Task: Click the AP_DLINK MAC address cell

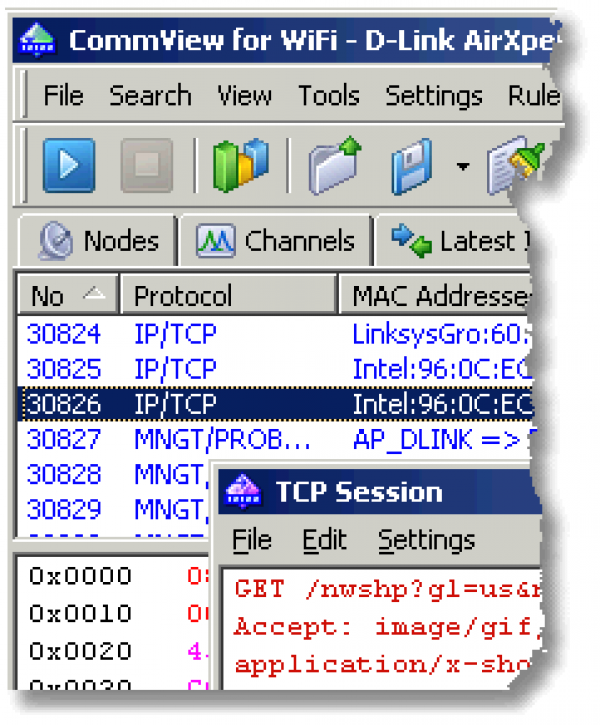Action: [441, 439]
